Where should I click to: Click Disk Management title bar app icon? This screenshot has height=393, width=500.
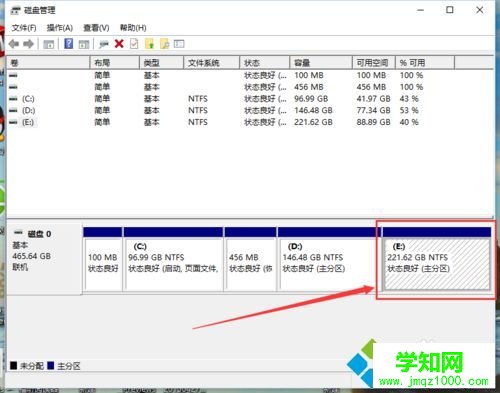(16, 10)
